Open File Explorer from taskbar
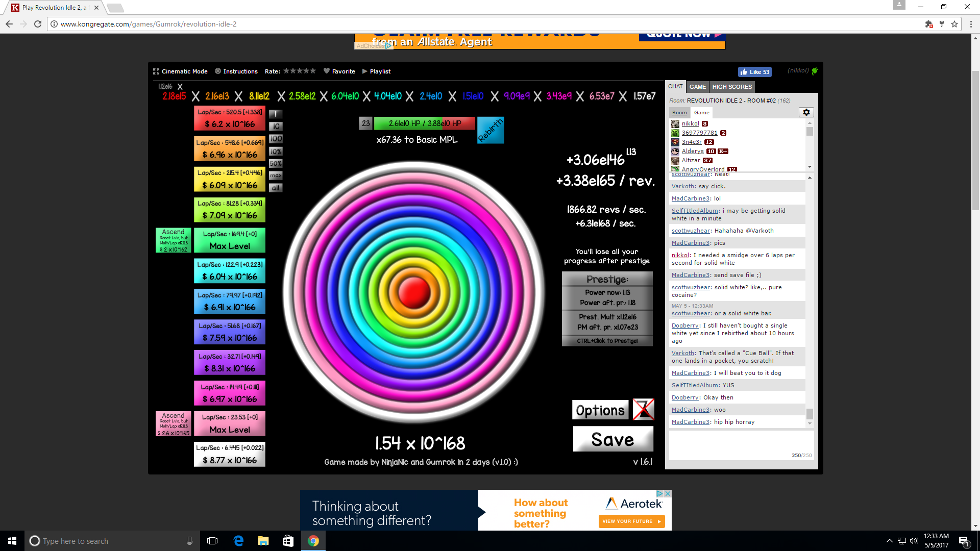 263,541
